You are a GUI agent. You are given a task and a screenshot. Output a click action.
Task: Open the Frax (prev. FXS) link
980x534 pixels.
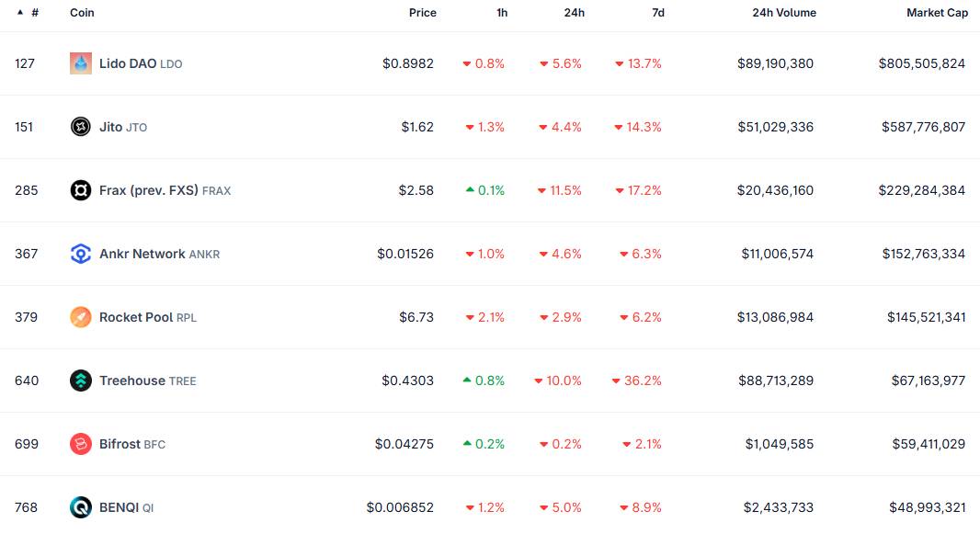click(x=149, y=190)
